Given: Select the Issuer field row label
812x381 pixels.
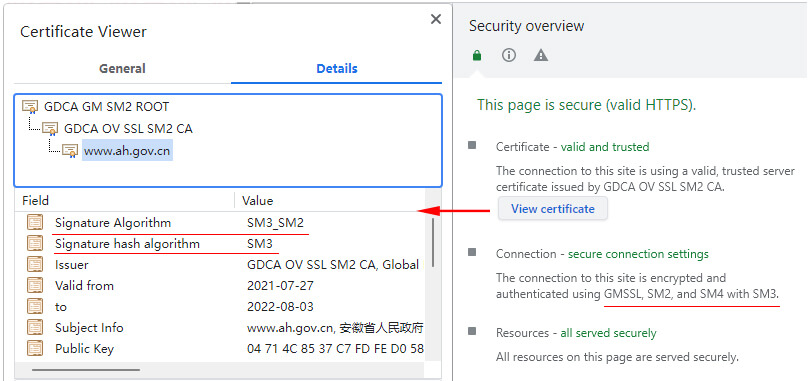Looking at the screenshot, I should coord(71,265).
